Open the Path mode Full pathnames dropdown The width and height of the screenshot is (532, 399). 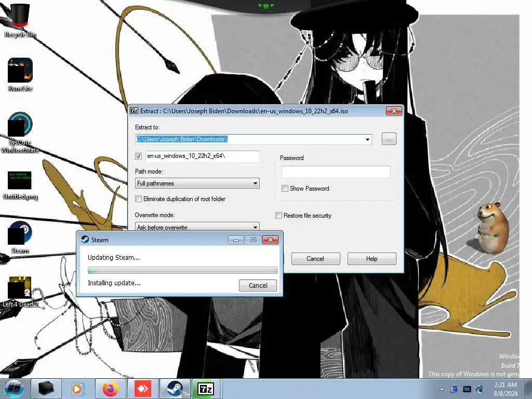(197, 183)
